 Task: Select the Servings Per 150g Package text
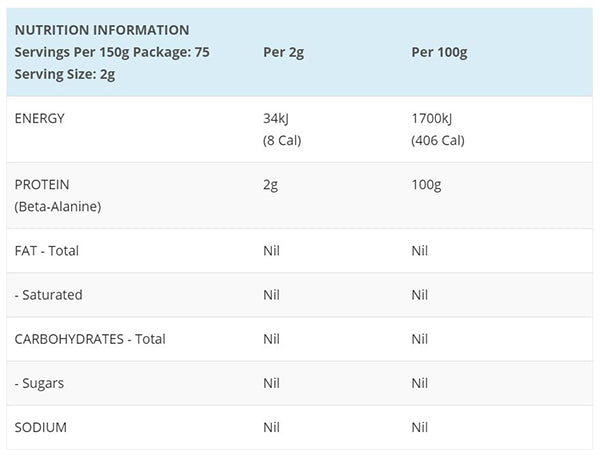[x=112, y=52]
